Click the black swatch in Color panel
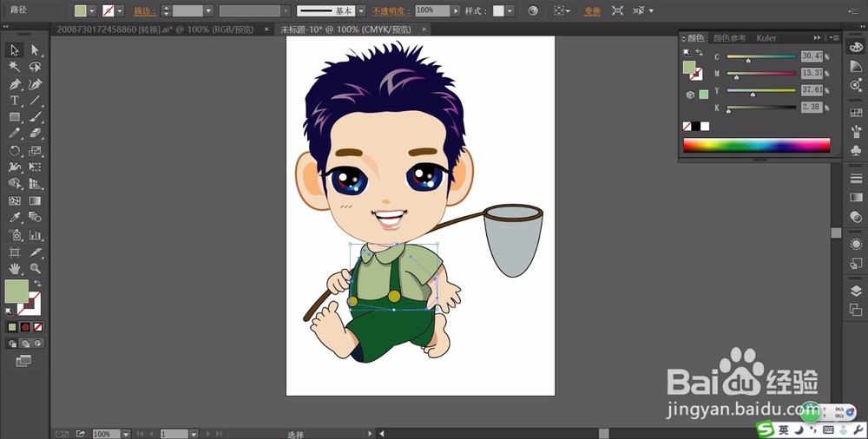 pos(696,126)
